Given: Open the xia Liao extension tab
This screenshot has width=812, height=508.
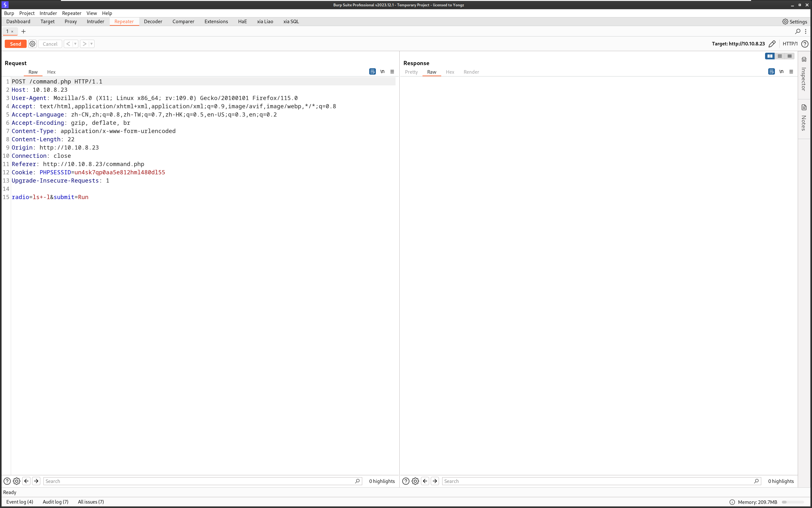Looking at the screenshot, I should 265,22.
